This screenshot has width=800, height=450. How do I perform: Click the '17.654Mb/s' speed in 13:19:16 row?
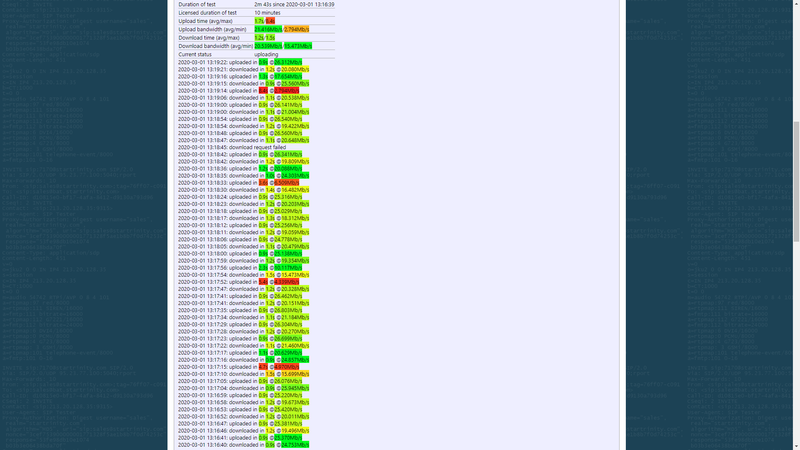pos(288,77)
